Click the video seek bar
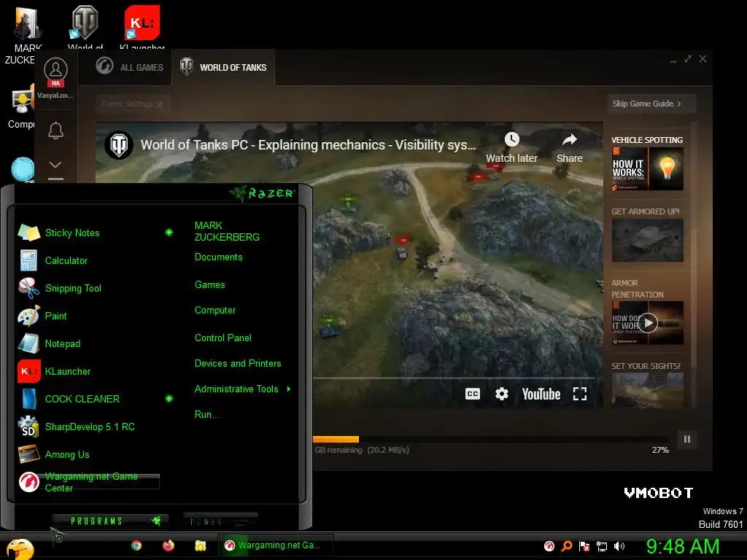The width and height of the screenshot is (747, 560). point(454,378)
